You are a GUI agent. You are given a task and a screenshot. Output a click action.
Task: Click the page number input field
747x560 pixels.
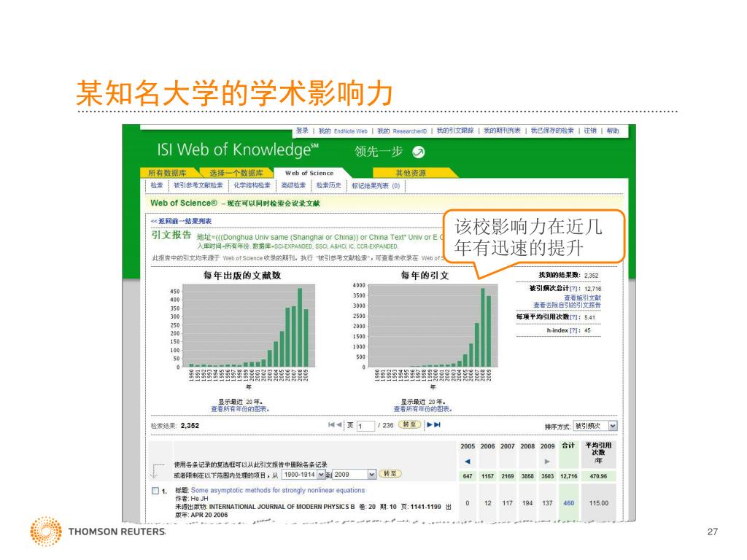click(x=365, y=426)
